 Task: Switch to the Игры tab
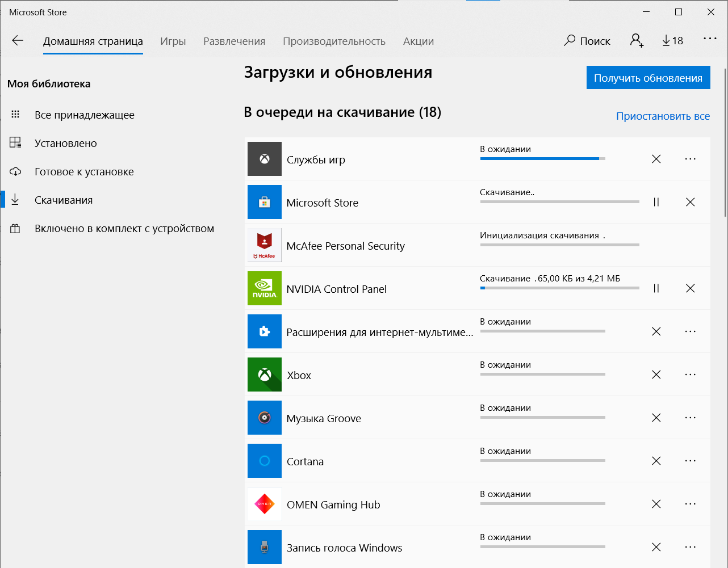click(x=173, y=41)
